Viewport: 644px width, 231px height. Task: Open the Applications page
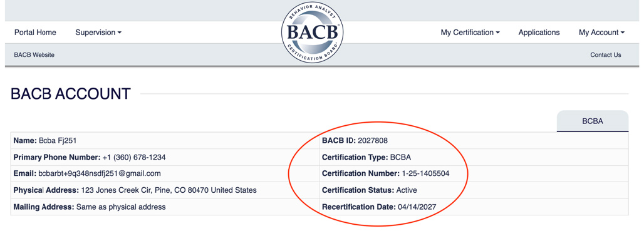click(539, 33)
